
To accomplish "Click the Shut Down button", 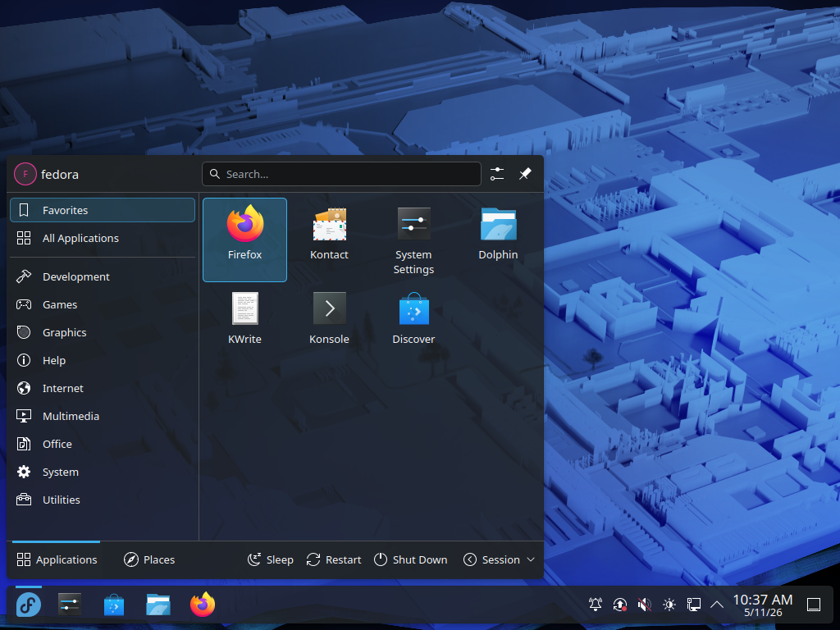I will [x=411, y=559].
